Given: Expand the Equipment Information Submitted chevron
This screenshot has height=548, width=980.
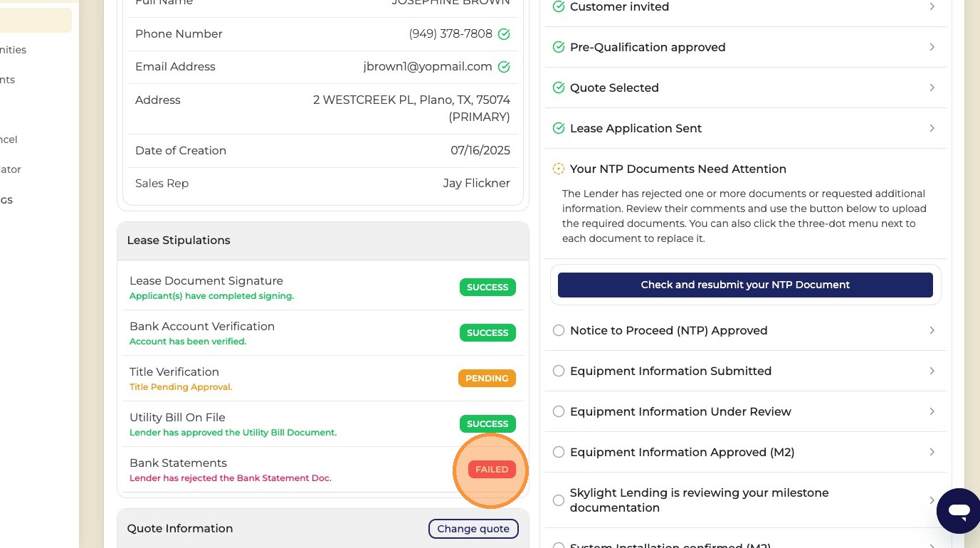Looking at the screenshot, I should (x=932, y=371).
